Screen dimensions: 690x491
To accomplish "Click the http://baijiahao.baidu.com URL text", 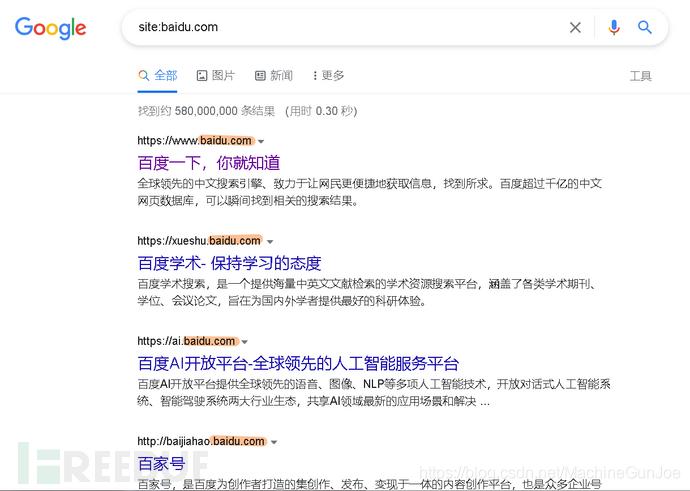I will 201,441.
